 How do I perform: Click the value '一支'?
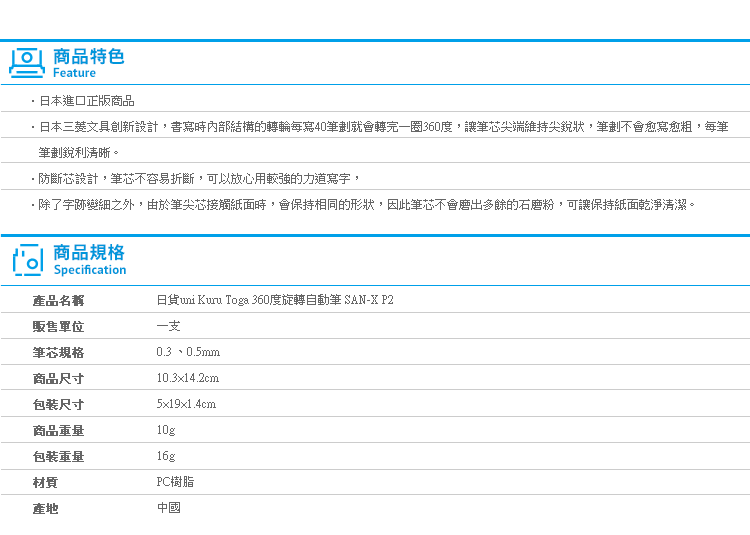point(168,326)
